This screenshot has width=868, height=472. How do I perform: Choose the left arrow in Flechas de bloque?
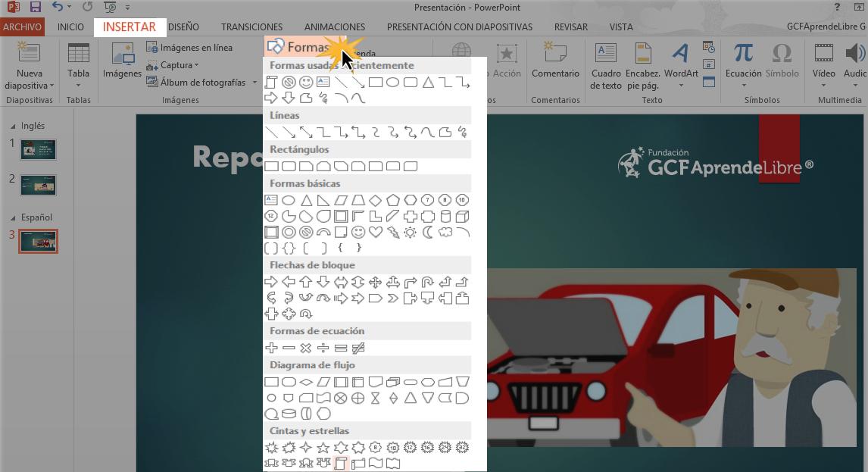(289, 282)
